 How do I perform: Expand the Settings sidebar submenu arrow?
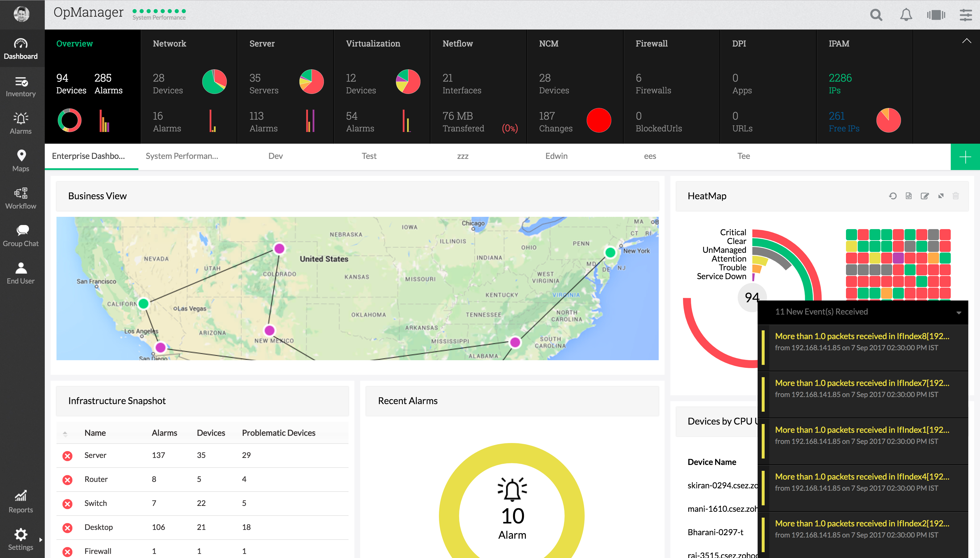(41, 540)
